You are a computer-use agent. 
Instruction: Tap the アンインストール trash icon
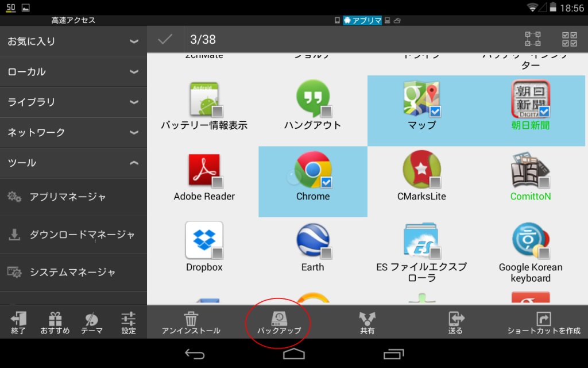(x=191, y=319)
